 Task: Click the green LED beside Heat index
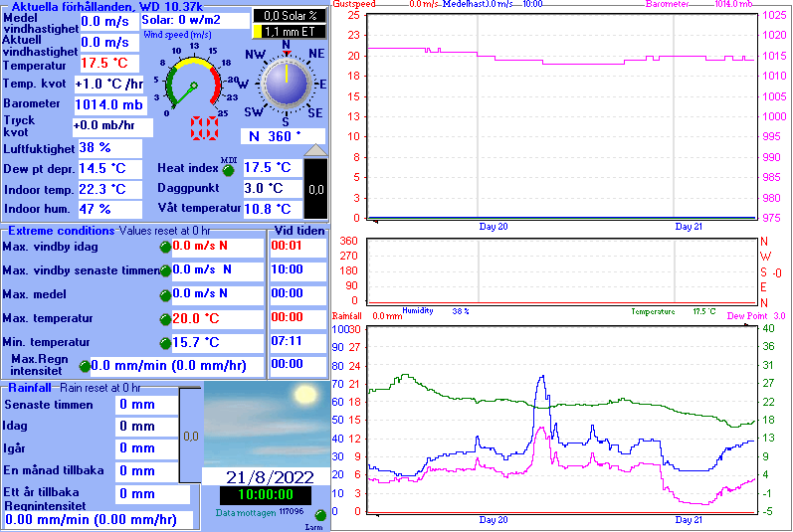228,169
